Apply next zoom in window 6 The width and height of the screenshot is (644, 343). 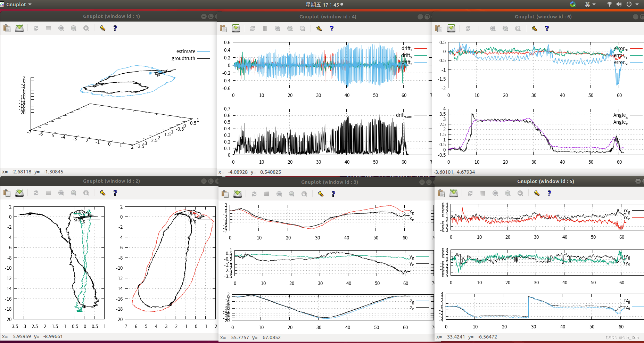505,28
